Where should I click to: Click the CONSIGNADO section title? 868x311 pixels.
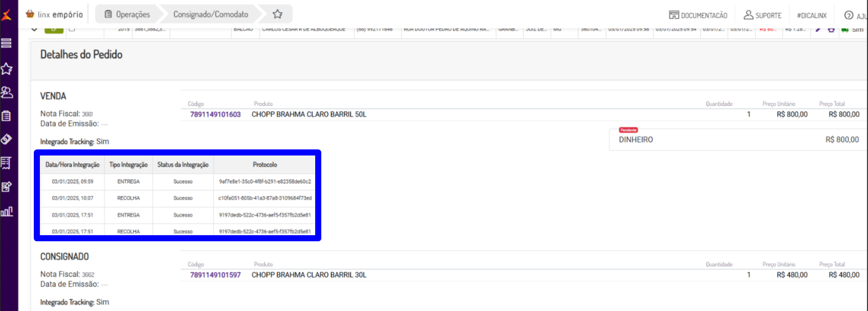click(65, 257)
